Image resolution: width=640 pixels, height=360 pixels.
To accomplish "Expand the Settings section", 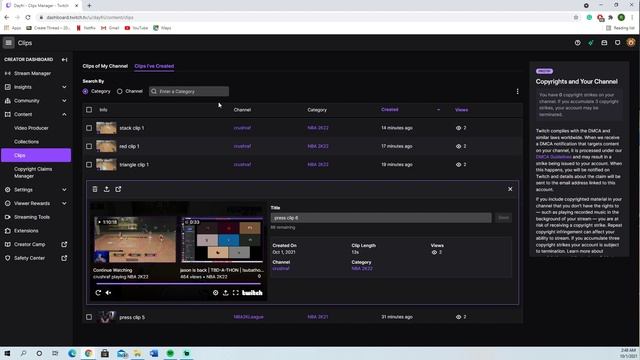I will pyautogui.click(x=64, y=190).
